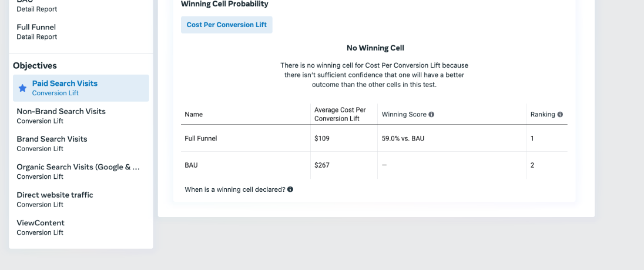Click the Ranking column info icon
This screenshot has width=644, height=270.
tap(560, 115)
